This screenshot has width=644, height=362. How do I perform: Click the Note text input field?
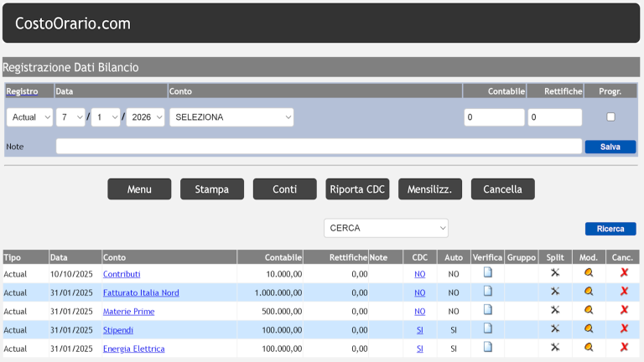(319, 147)
